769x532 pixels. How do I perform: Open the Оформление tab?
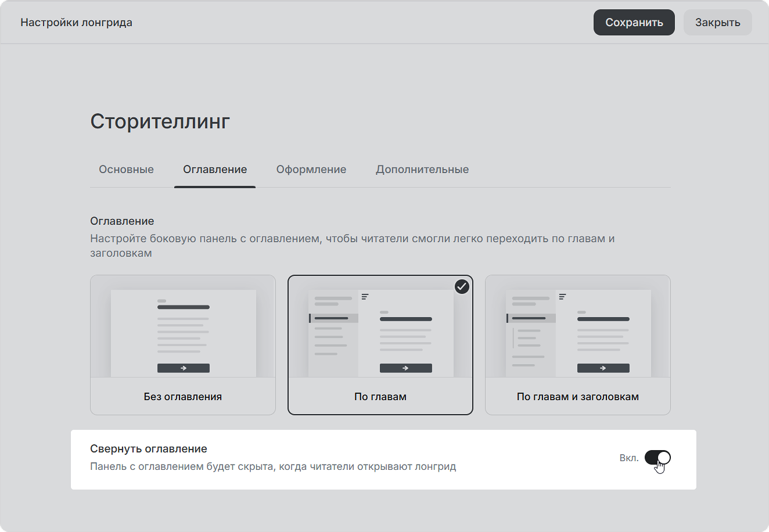[311, 170]
